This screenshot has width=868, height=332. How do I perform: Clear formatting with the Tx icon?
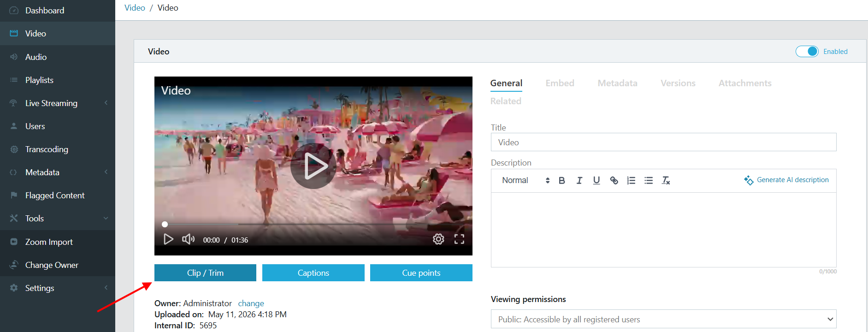[x=666, y=180]
